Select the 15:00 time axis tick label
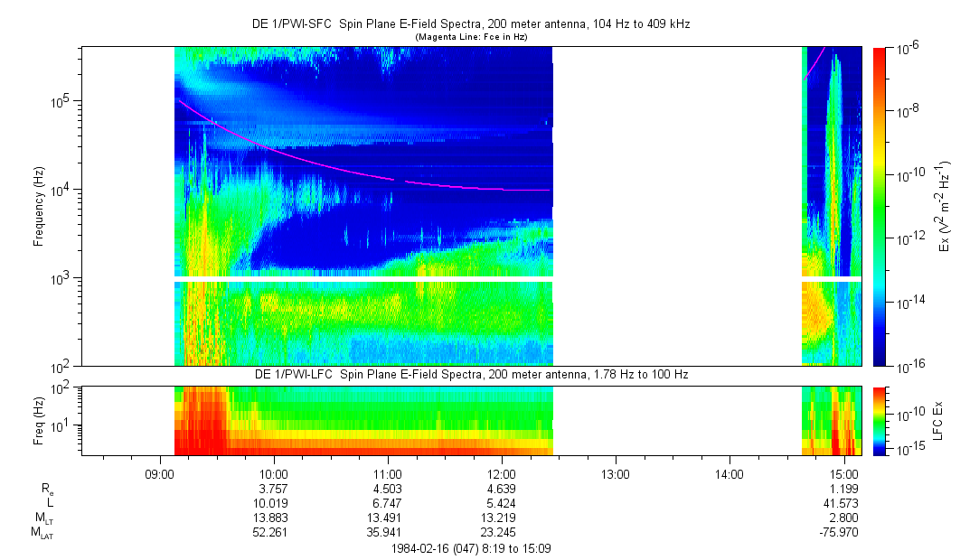This screenshot has height=560, width=979. click(843, 472)
